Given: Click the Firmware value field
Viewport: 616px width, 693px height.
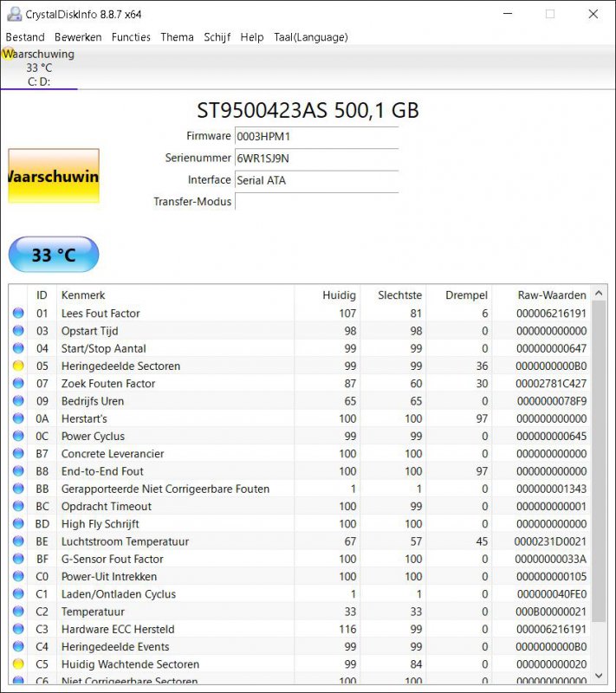Looking at the screenshot, I should pyautogui.click(x=316, y=136).
